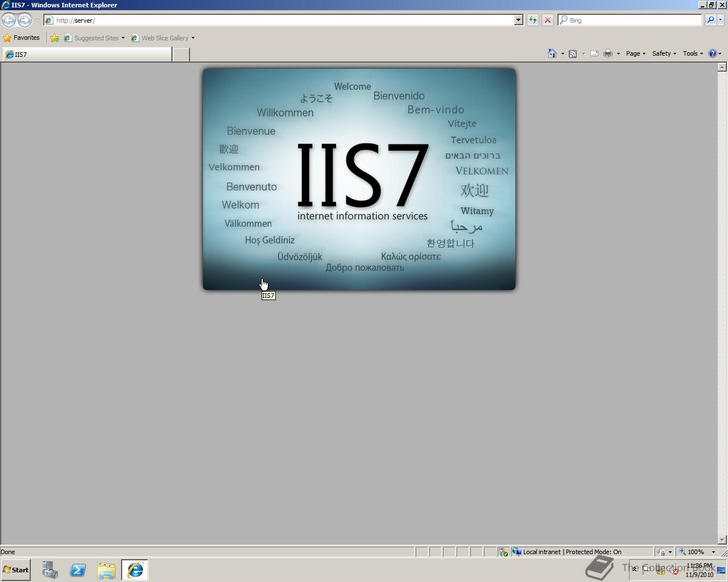Click the red Stop loading button
The image size is (728, 582).
tap(547, 20)
